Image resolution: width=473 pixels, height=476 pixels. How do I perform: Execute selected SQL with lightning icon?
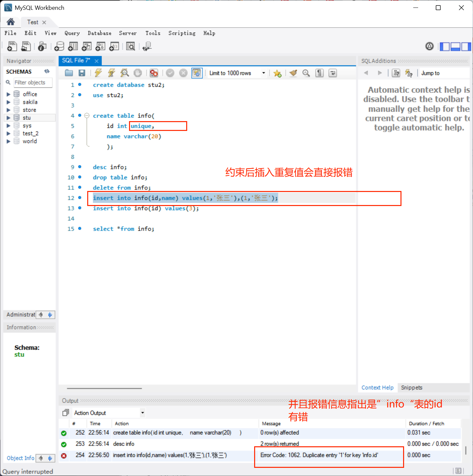pyautogui.click(x=98, y=73)
